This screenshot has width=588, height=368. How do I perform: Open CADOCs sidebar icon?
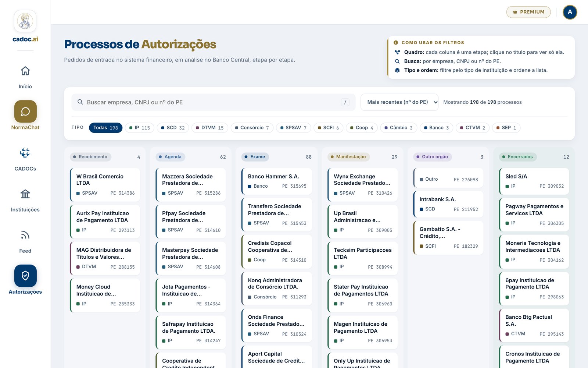25,153
